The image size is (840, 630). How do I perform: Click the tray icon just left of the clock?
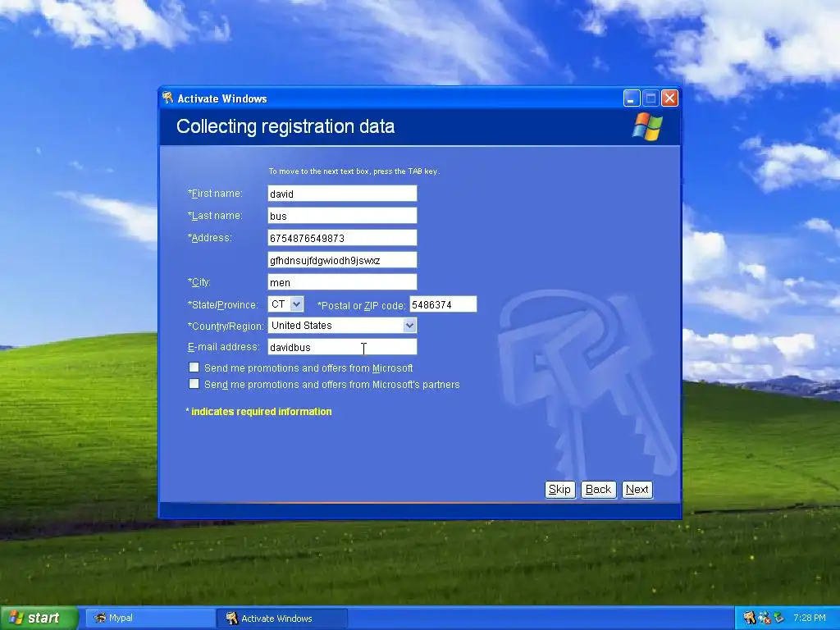click(779, 618)
